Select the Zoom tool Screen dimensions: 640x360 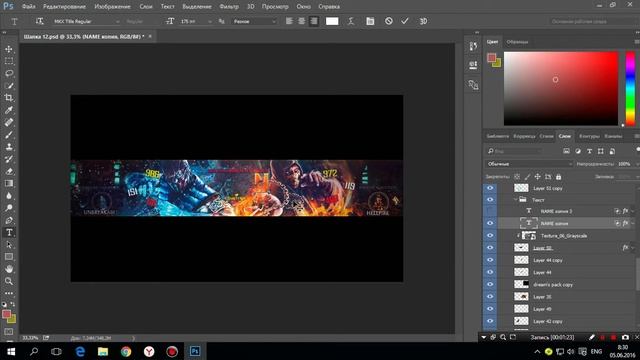(x=9, y=281)
